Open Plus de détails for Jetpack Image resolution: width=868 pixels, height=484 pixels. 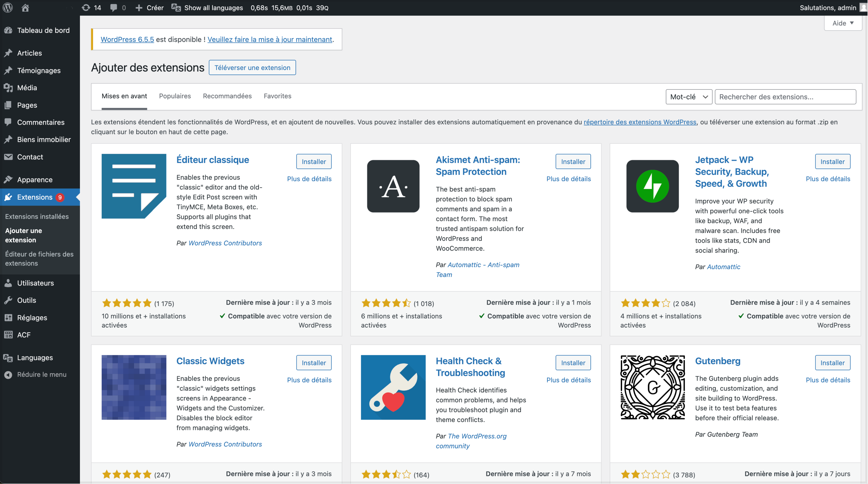tap(828, 179)
